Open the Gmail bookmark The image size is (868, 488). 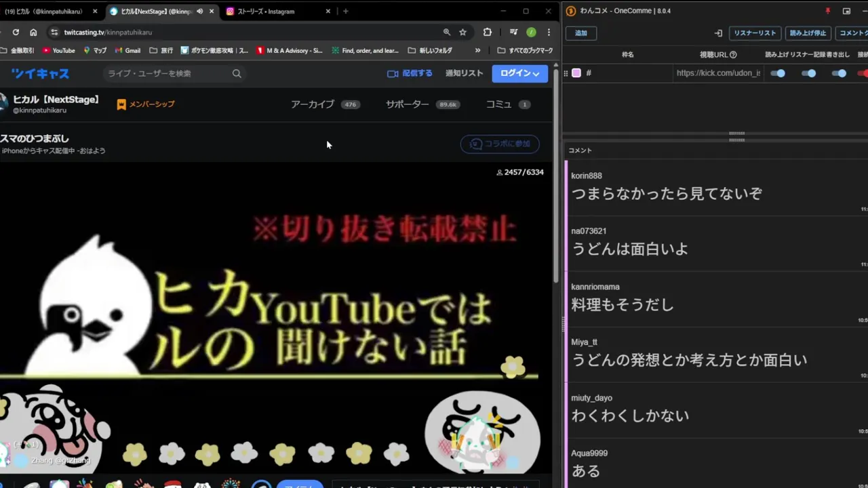click(127, 50)
